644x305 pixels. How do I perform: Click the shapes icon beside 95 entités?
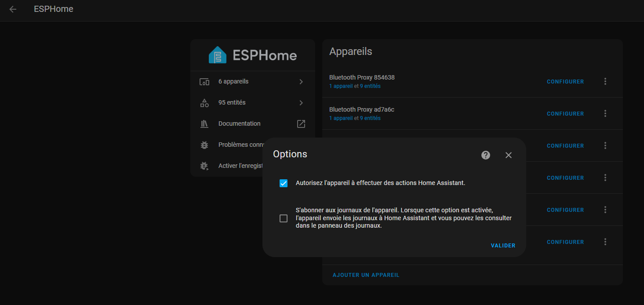tap(204, 103)
